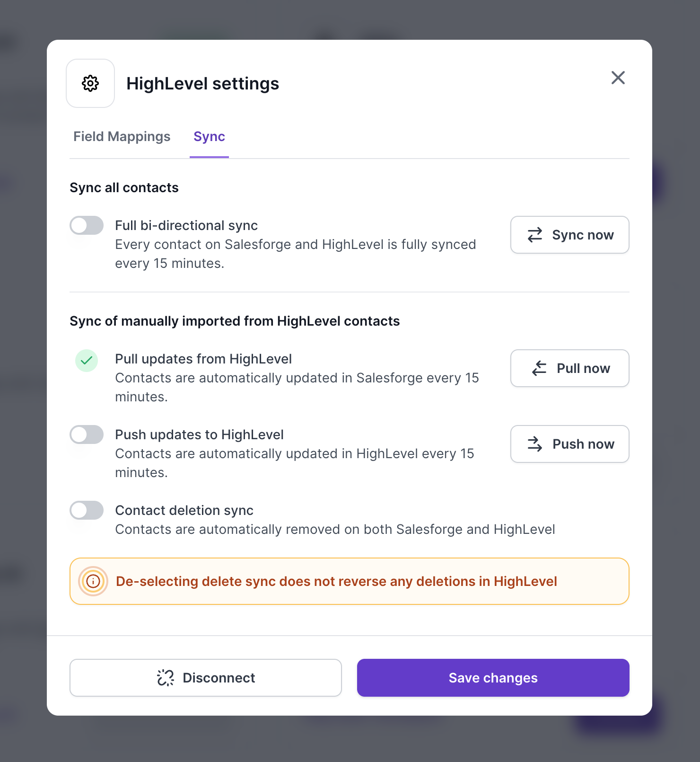Select the Sync tab
This screenshot has width=700, height=762.
(x=209, y=136)
